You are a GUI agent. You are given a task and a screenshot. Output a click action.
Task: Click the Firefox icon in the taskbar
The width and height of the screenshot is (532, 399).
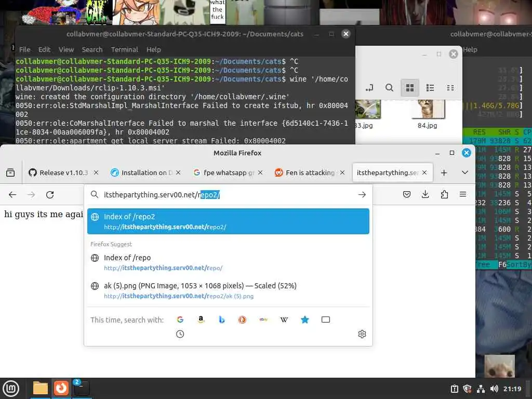click(x=61, y=388)
